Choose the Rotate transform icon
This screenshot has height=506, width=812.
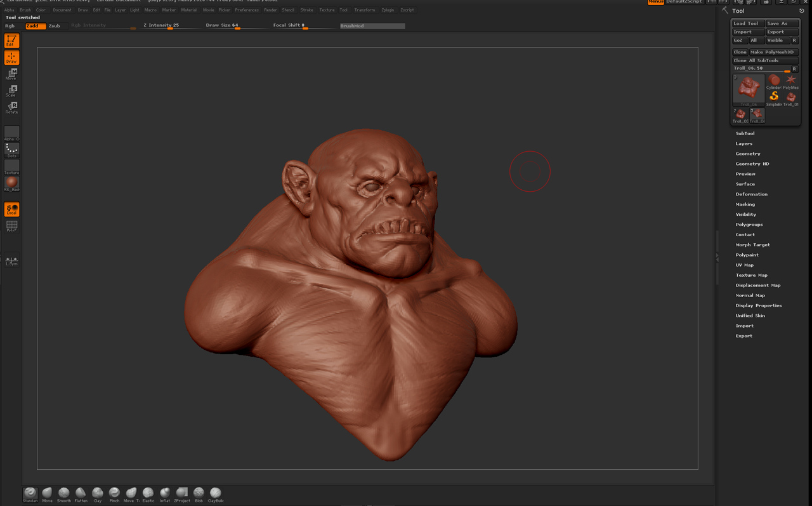pyautogui.click(x=11, y=108)
